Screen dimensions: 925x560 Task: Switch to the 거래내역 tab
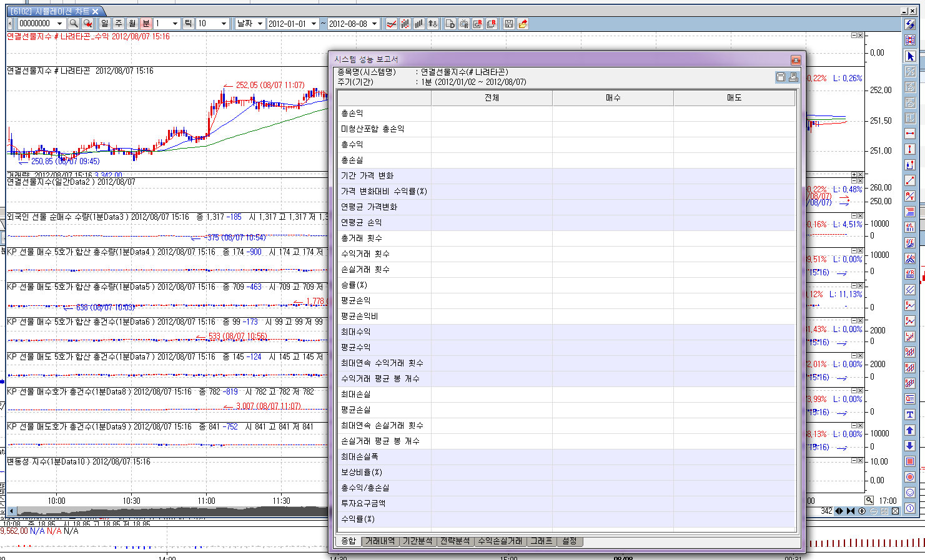pos(380,541)
